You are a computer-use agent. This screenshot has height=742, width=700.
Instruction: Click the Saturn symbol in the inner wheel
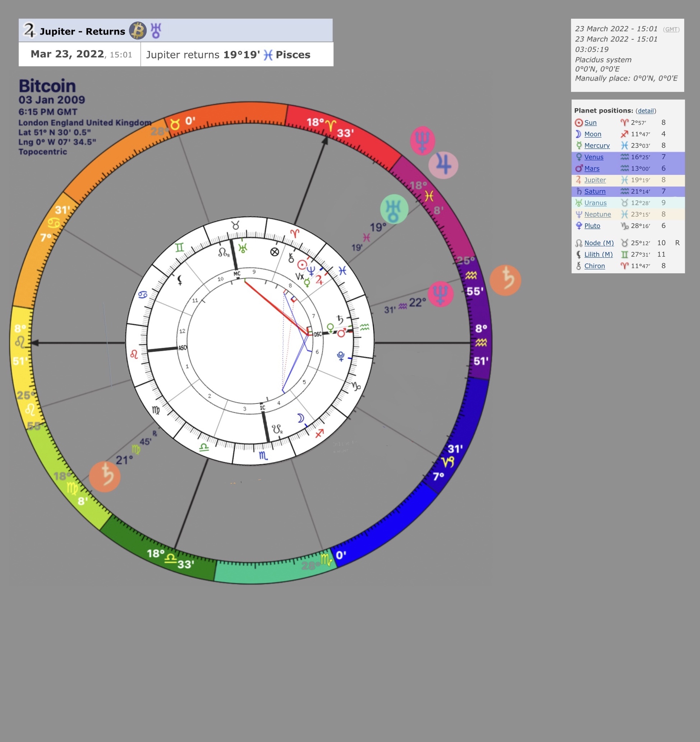pyautogui.click(x=340, y=320)
